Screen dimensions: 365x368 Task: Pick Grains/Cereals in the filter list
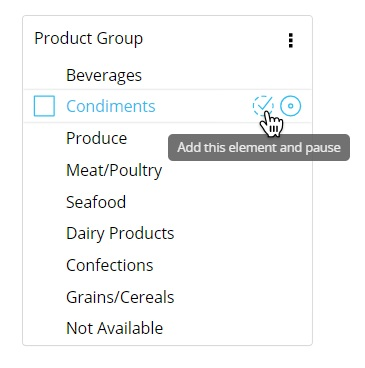(x=120, y=297)
